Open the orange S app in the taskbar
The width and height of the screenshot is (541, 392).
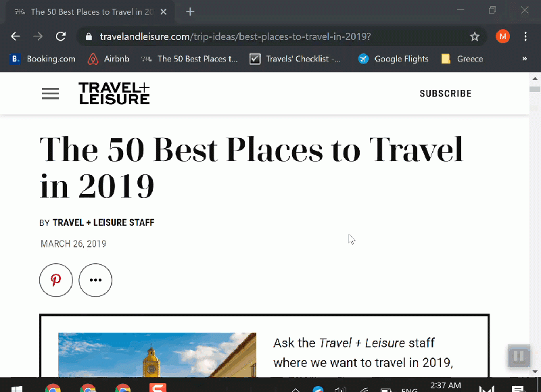click(158, 387)
